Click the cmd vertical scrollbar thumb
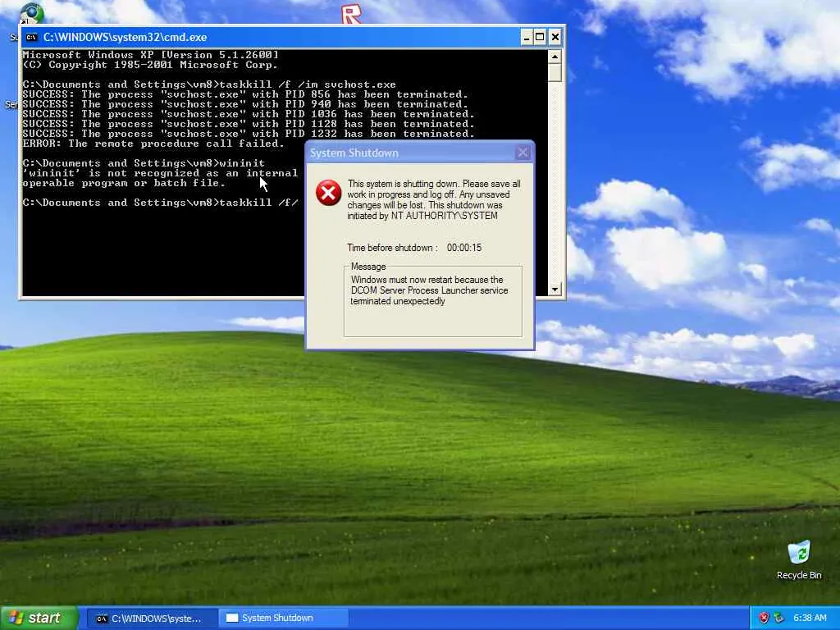This screenshot has width=840, height=630. (555, 72)
